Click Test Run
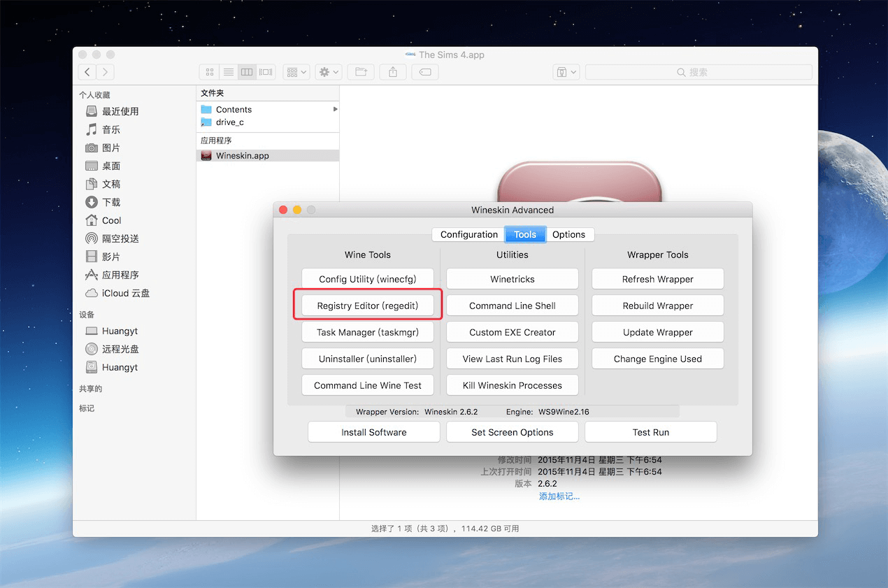 651,432
